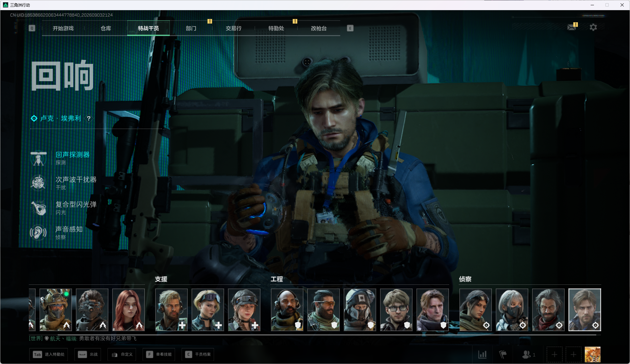Click the 声音感知 skill name
Image resolution: width=630 pixels, height=364 pixels.
pyautogui.click(x=69, y=229)
